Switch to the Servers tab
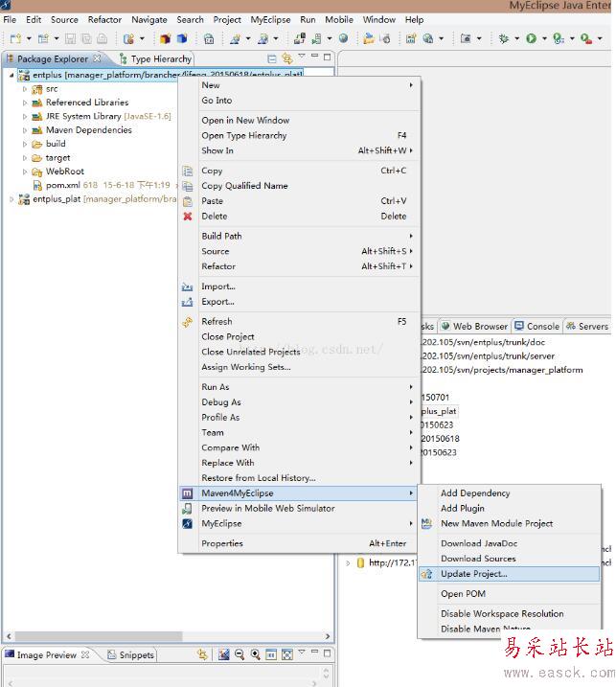Screen dimensions: 616x687 (587, 327)
